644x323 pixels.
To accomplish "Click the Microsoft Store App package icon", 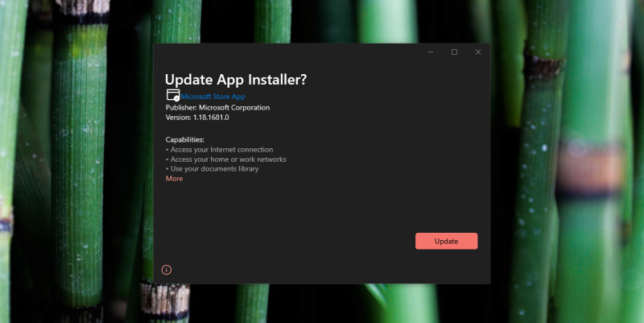I will pyautogui.click(x=173, y=95).
